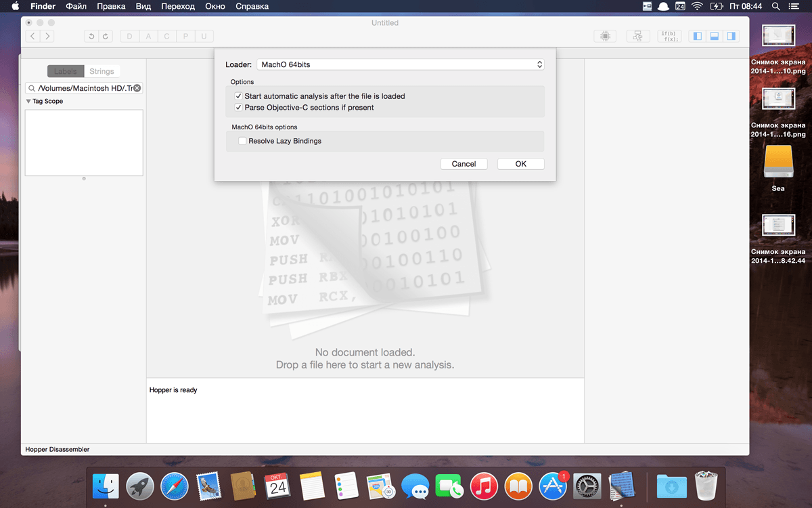Click the magnifier icon in the labels search

32,88
